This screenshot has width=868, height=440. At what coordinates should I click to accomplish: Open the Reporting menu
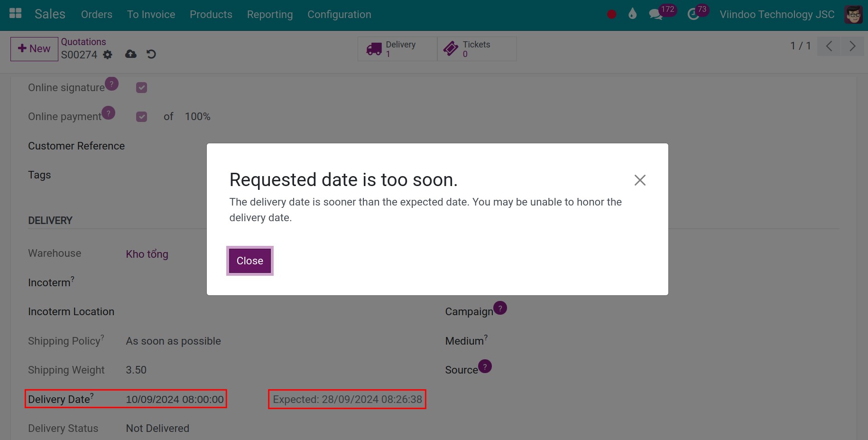(x=270, y=14)
